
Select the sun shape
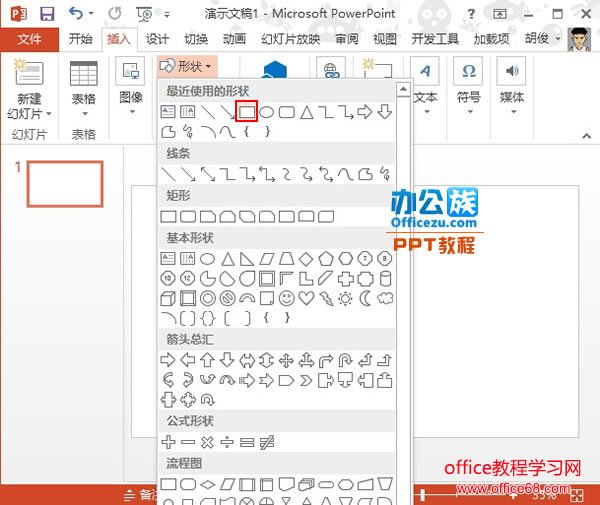tap(345, 298)
